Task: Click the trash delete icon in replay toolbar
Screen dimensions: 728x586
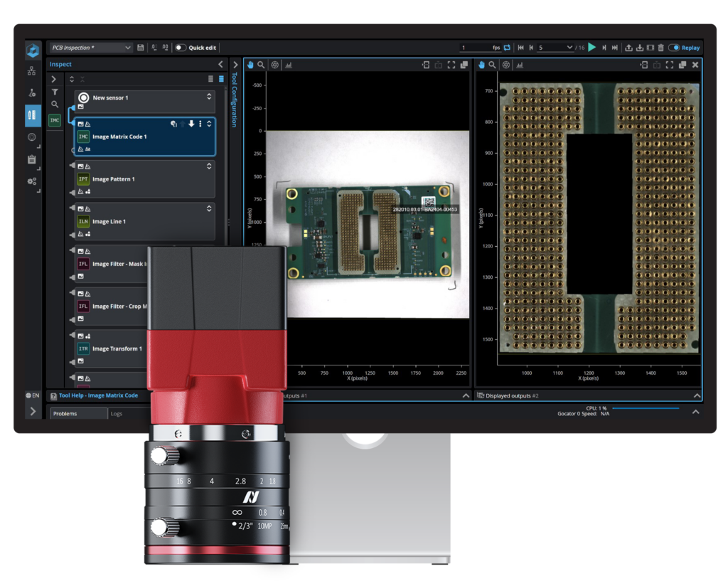Action: [660, 48]
